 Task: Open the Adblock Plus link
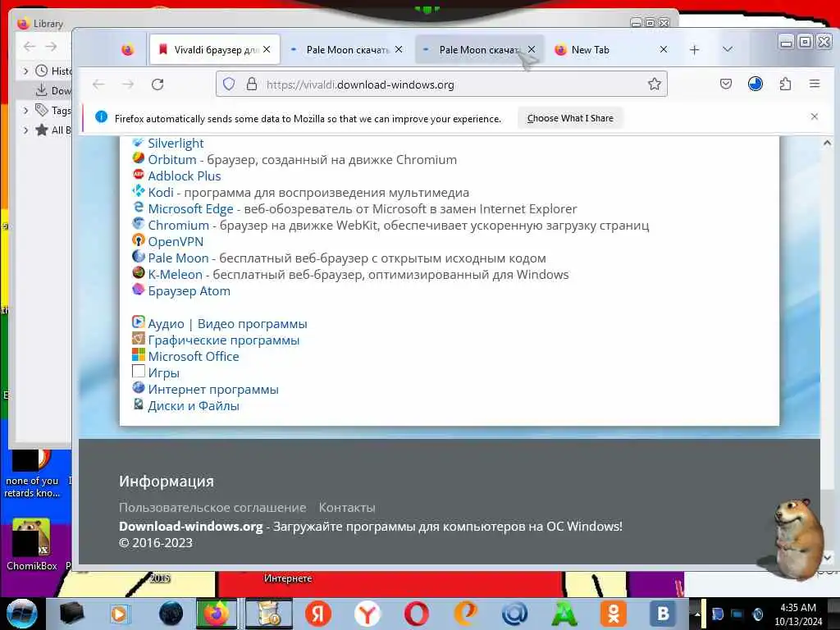point(185,176)
